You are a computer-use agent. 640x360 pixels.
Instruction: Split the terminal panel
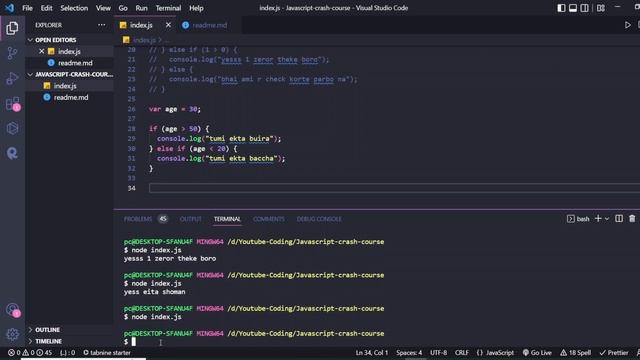coord(619,219)
